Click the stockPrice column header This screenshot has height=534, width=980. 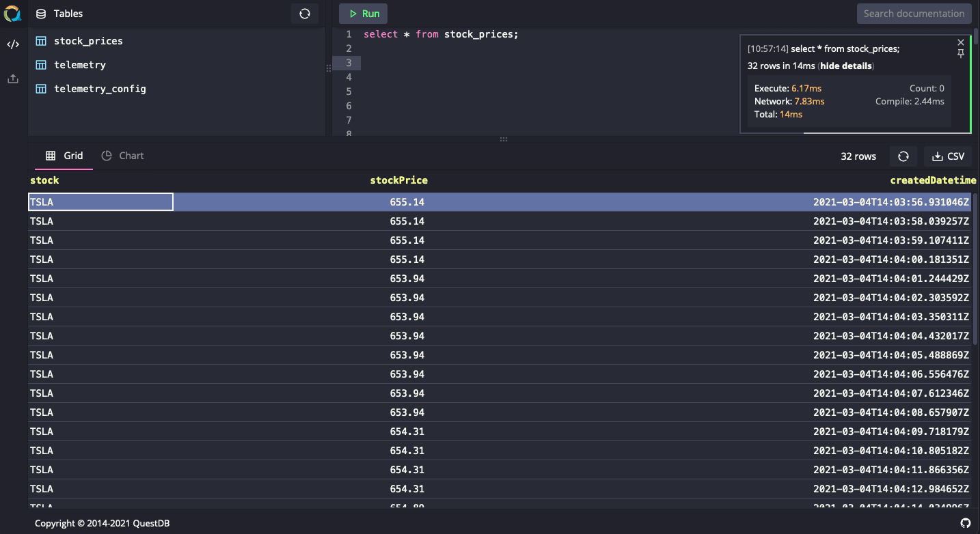pyautogui.click(x=398, y=180)
